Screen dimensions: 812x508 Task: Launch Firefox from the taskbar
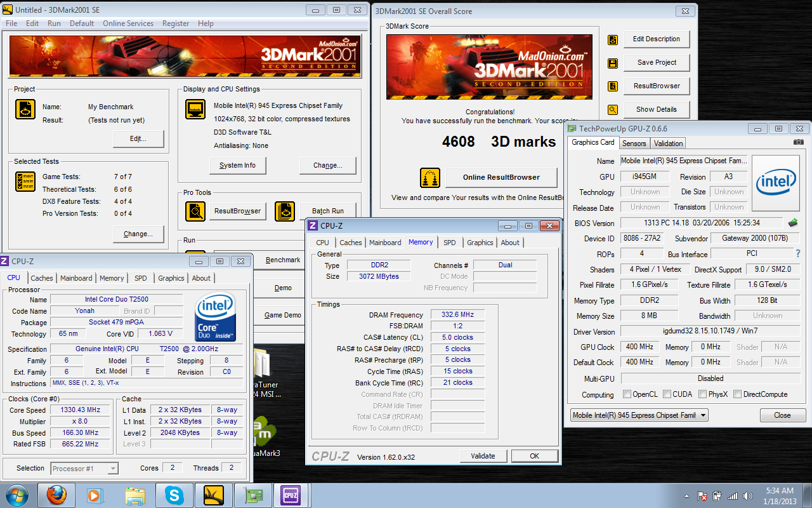pos(56,495)
